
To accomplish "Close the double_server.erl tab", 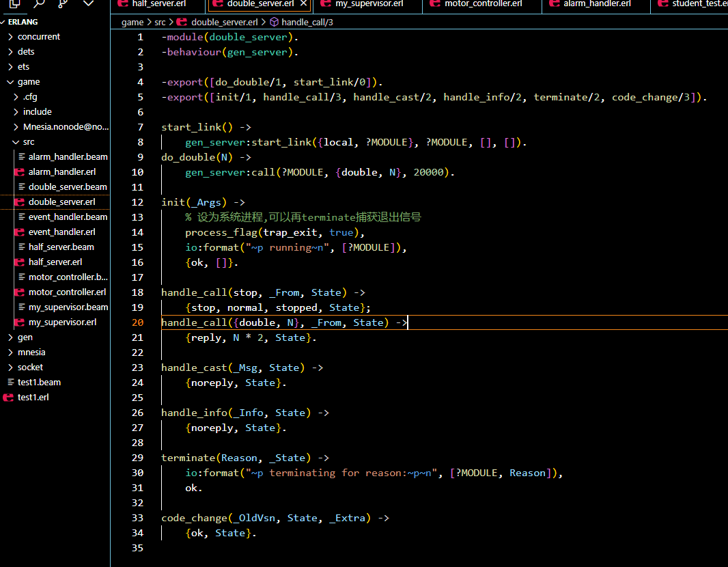I will (x=303, y=3).
